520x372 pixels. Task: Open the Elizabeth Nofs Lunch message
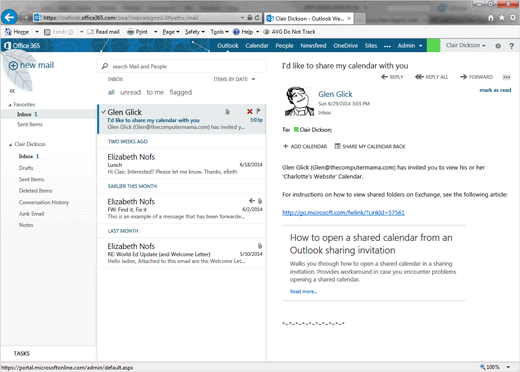coord(182,164)
